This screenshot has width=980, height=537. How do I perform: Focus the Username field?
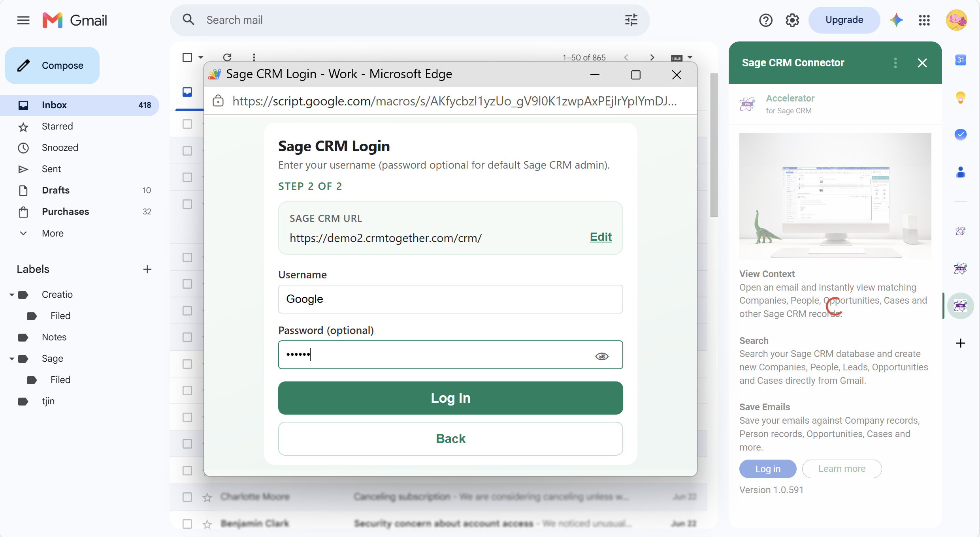click(450, 299)
